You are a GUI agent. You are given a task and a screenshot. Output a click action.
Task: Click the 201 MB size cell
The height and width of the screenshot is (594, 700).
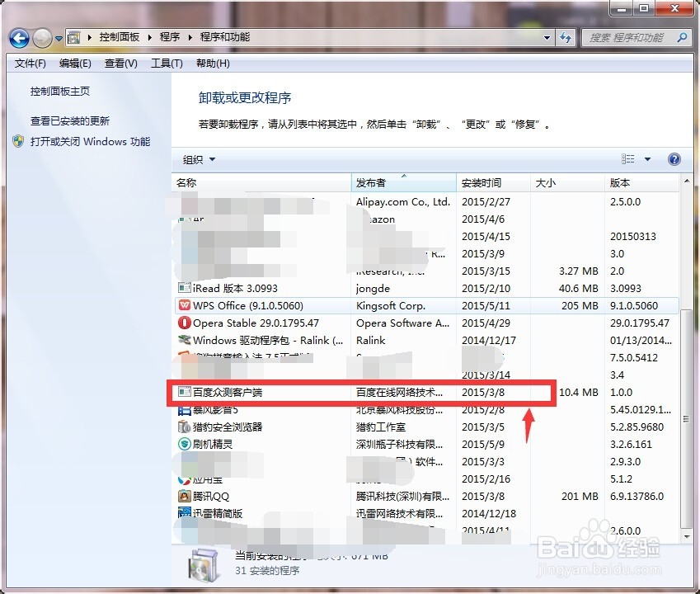tap(580, 497)
